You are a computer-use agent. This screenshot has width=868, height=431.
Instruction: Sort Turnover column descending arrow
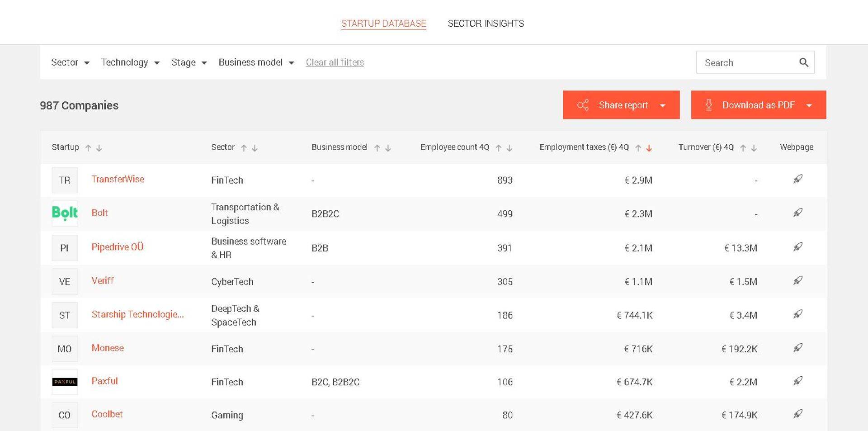click(754, 148)
